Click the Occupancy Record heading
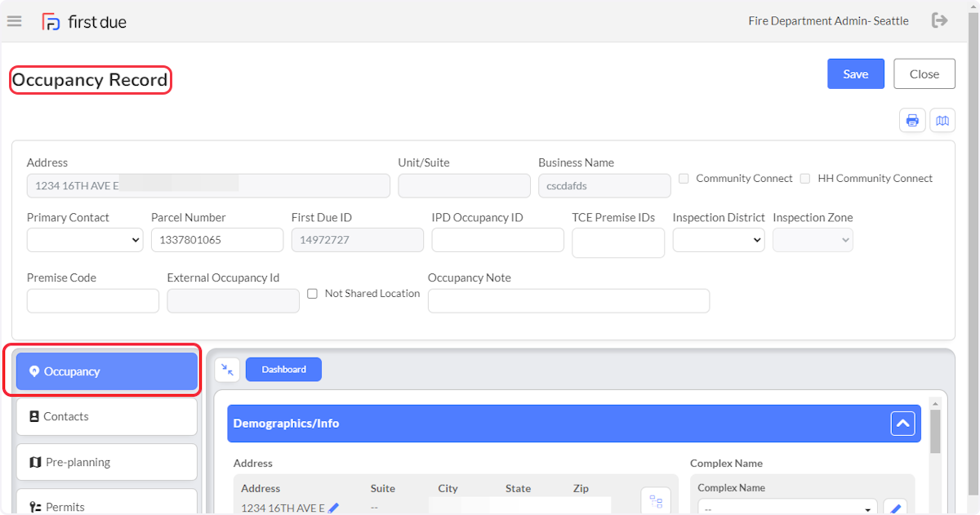 click(90, 80)
